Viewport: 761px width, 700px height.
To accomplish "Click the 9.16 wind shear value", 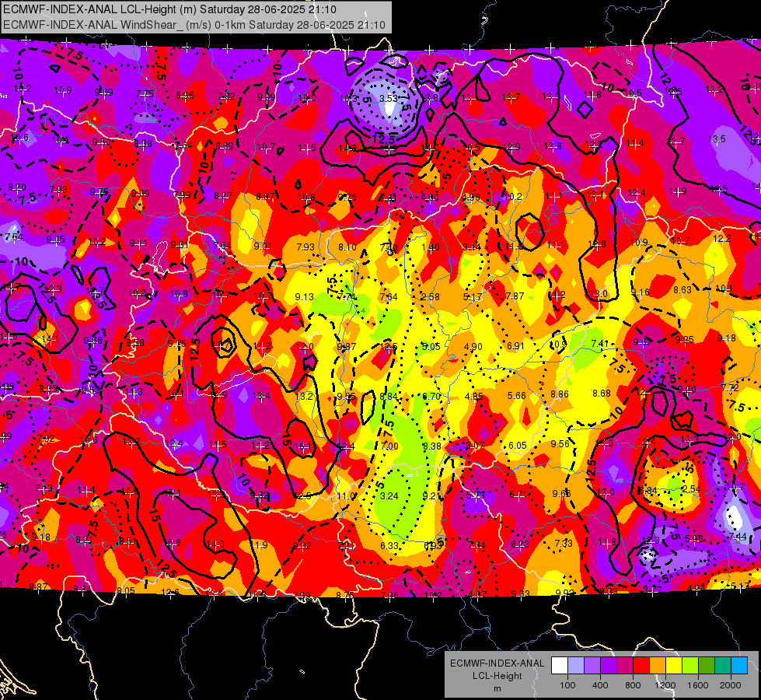I will click(641, 292).
